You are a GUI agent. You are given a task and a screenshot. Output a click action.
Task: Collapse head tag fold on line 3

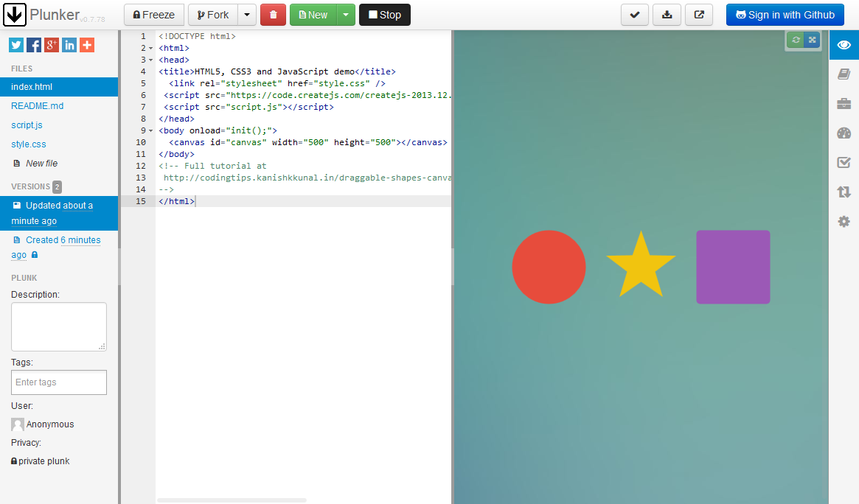pos(150,60)
